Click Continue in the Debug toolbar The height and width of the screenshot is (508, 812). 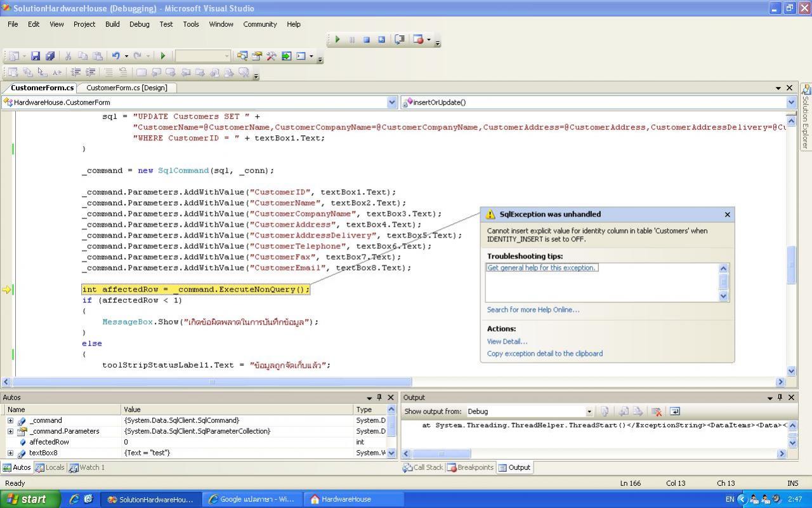(x=337, y=39)
